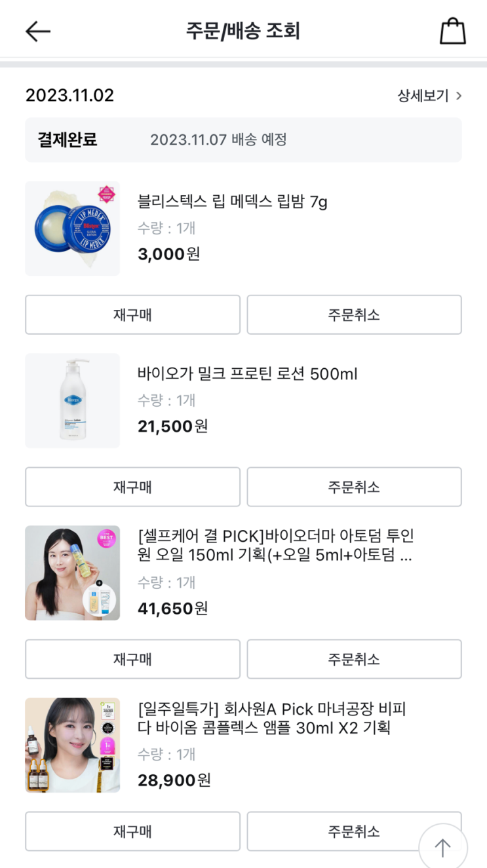Open the 바이오더마 아토덤 투인원 오일 title

coord(275,546)
